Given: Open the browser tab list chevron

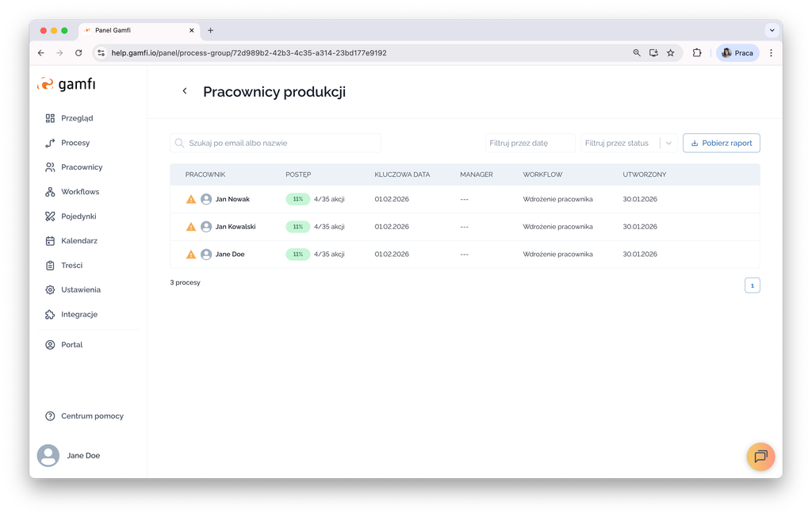Looking at the screenshot, I should 771,30.
